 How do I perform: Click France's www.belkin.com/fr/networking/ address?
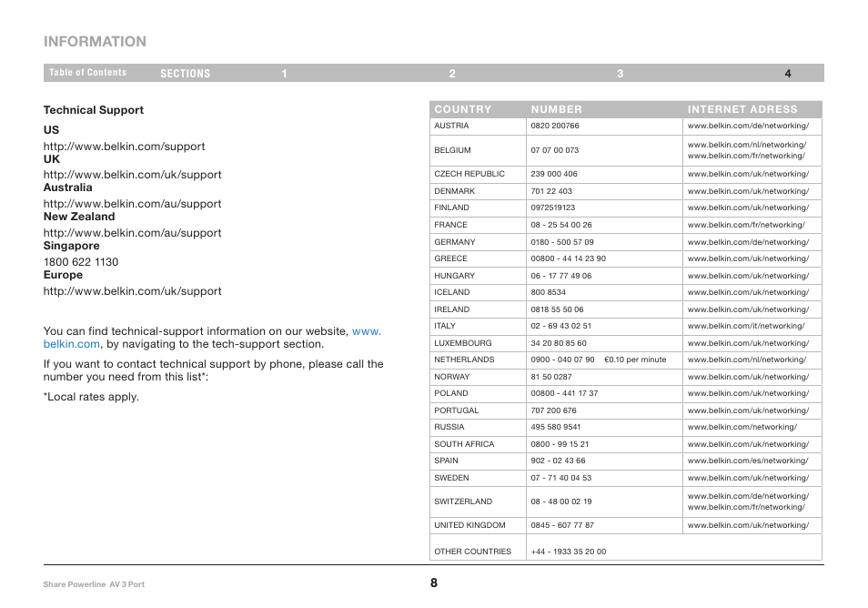746,225
